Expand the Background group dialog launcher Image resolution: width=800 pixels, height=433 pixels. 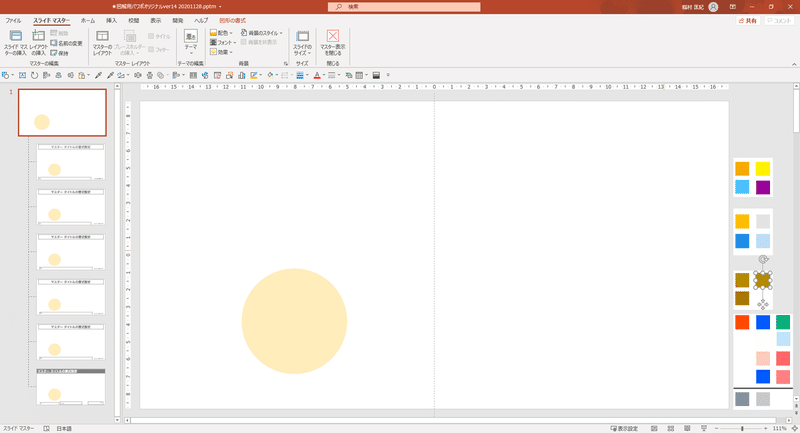(286, 64)
